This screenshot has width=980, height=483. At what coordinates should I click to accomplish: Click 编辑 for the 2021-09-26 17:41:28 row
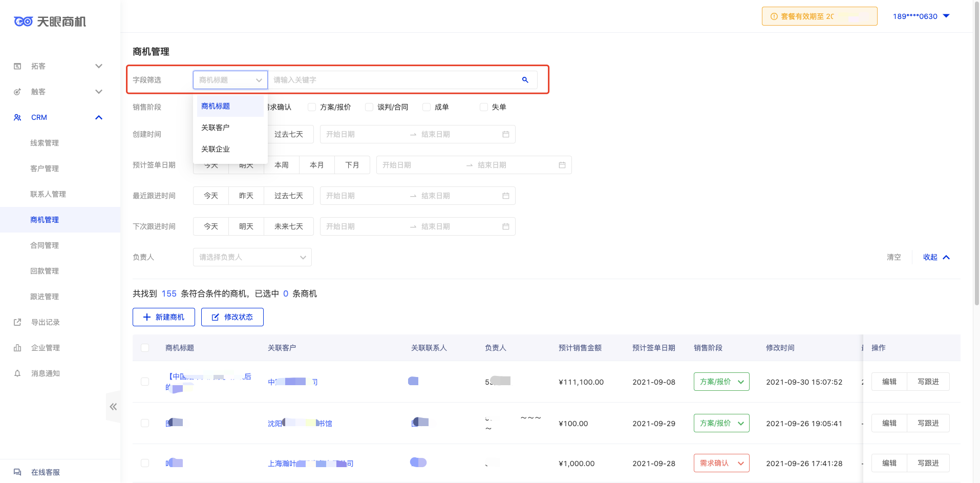point(889,463)
